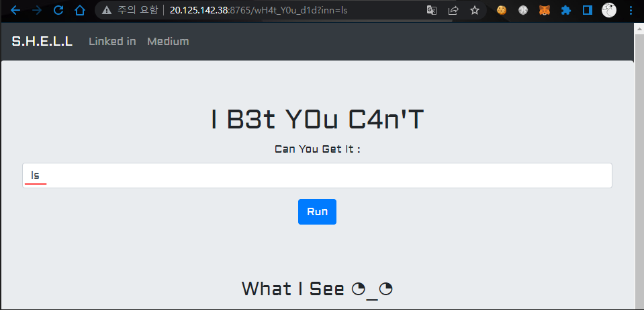Screen dimensions: 644x310
Task: Open the browser home page icon
Action: 80,10
